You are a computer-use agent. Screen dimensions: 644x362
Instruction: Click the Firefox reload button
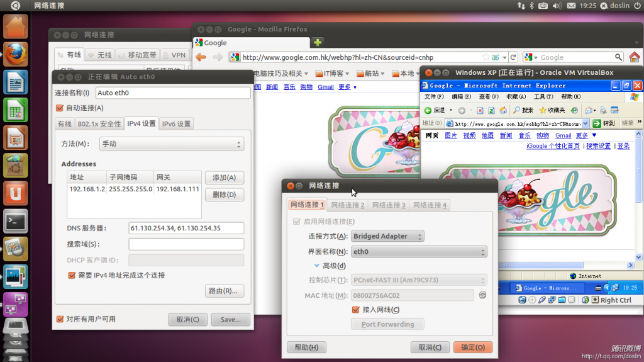(513, 57)
